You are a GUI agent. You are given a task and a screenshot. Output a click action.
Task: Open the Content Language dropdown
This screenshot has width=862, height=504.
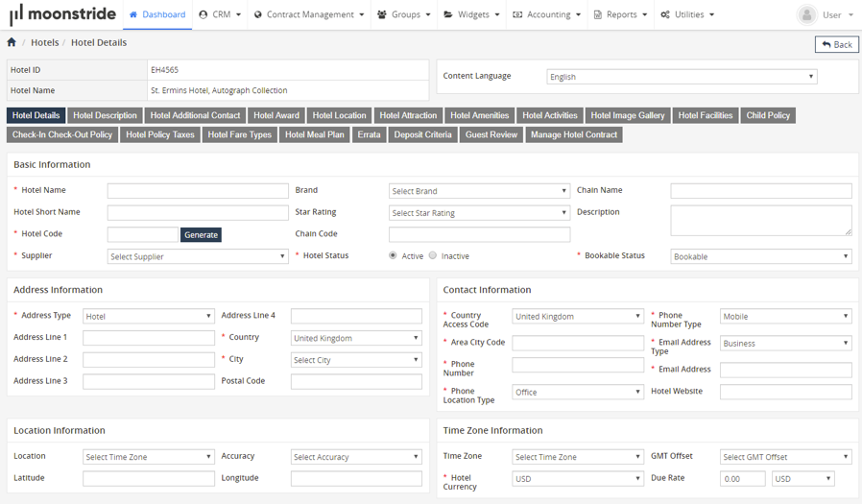coord(682,77)
